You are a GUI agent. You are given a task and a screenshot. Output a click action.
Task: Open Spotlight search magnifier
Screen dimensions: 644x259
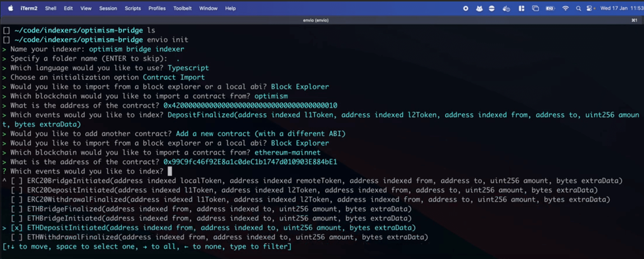pyautogui.click(x=578, y=8)
